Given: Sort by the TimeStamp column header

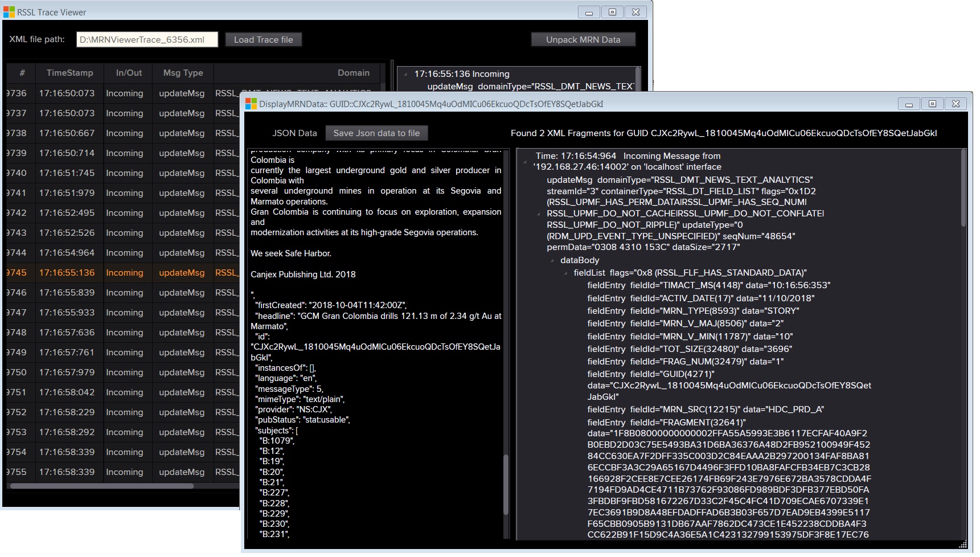Looking at the screenshot, I should [69, 73].
